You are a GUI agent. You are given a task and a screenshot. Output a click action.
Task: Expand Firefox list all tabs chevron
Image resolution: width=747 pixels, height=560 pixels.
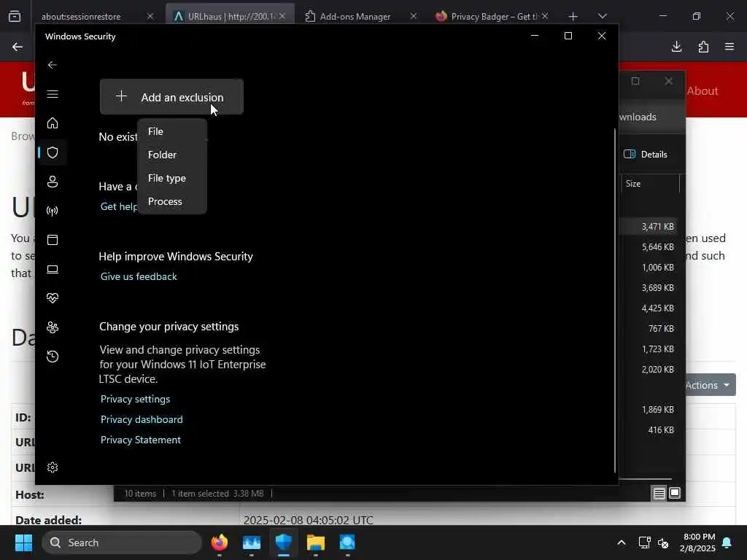[602, 16]
